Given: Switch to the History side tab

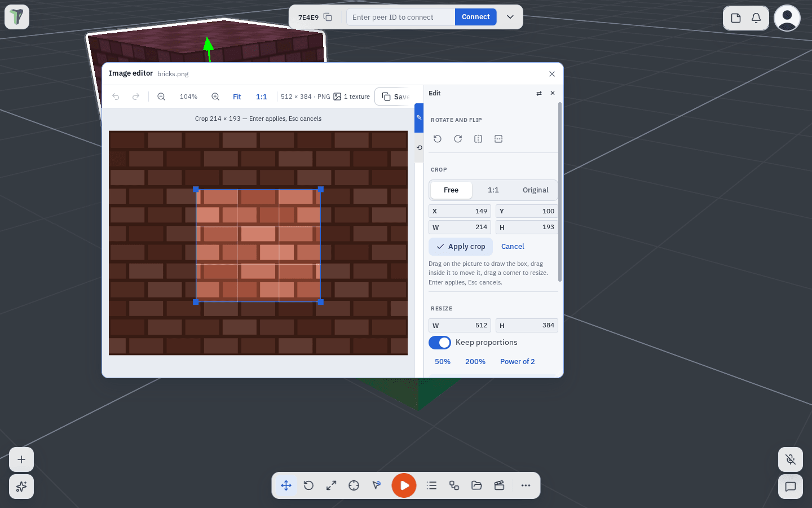Looking at the screenshot, I should click(x=419, y=148).
